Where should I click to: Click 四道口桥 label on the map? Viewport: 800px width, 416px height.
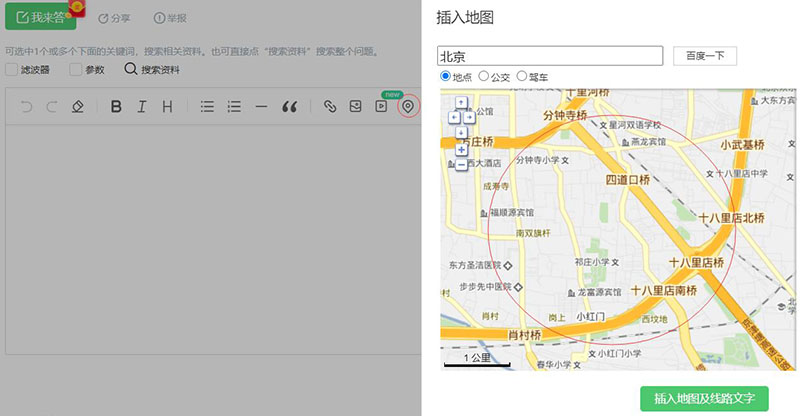(x=628, y=180)
